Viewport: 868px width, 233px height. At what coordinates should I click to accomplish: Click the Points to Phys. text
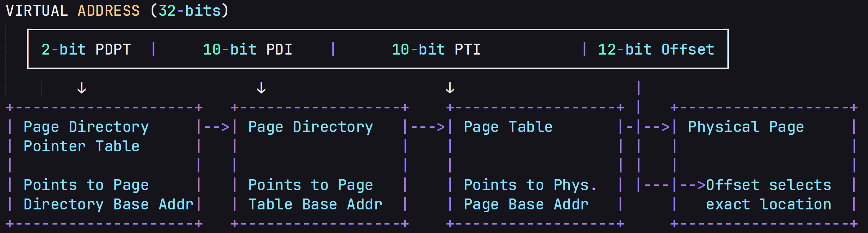pos(530,185)
